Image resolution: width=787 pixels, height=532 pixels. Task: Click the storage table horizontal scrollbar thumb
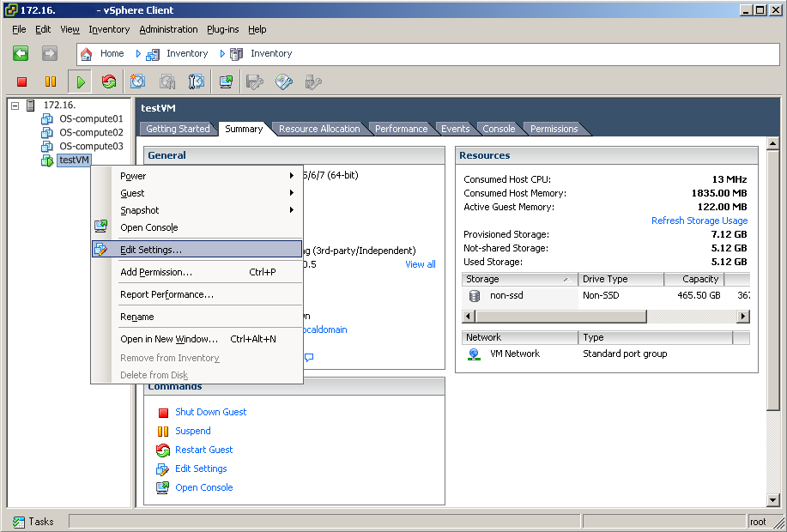(x=560, y=317)
